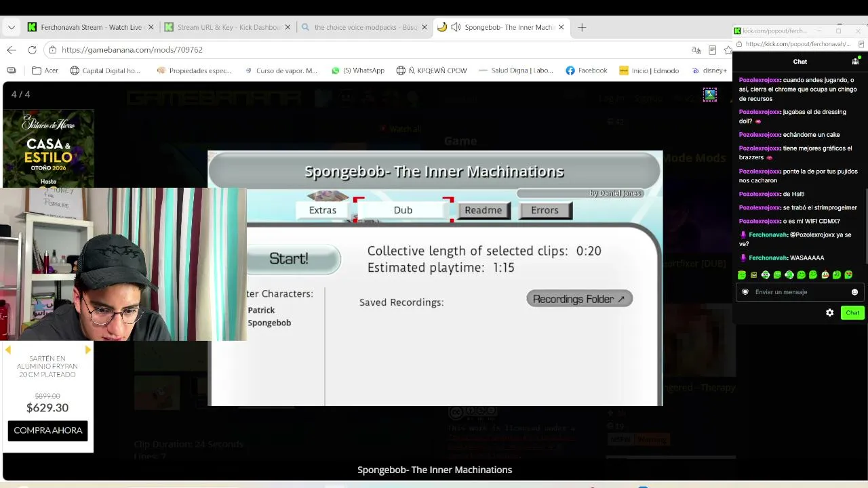Open the Facebook bookmark
868x488 pixels.
click(x=587, y=70)
